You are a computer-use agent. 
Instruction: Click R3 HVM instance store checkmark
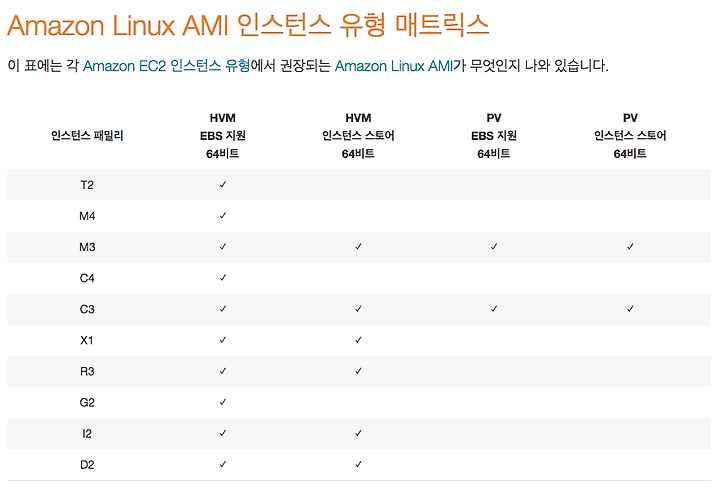[358, 371]
